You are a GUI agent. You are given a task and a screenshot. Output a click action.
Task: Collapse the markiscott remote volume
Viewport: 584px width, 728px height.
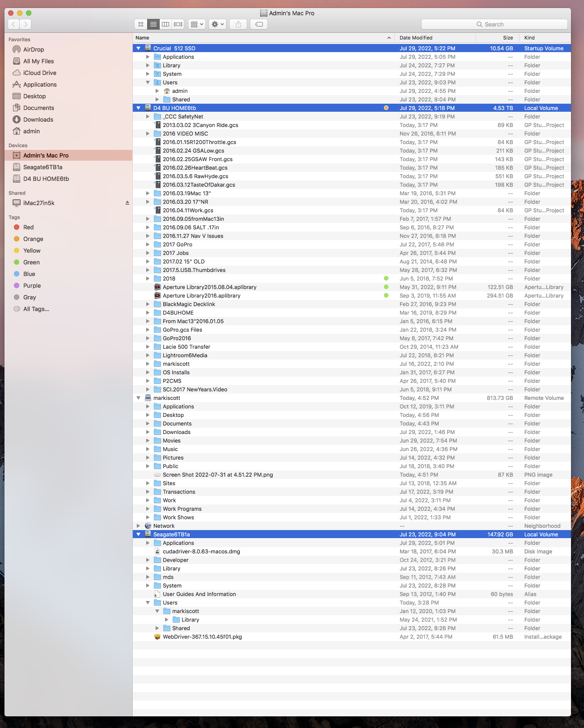[138, 398]
